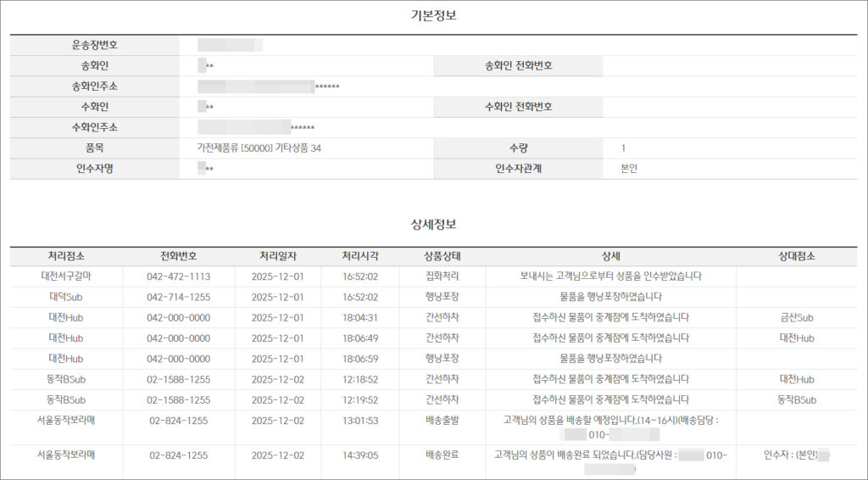The height and width of the screenshot is (480, 868).
Task: Click the 기본정보 section heading
Action: click(x=433, y=15)
